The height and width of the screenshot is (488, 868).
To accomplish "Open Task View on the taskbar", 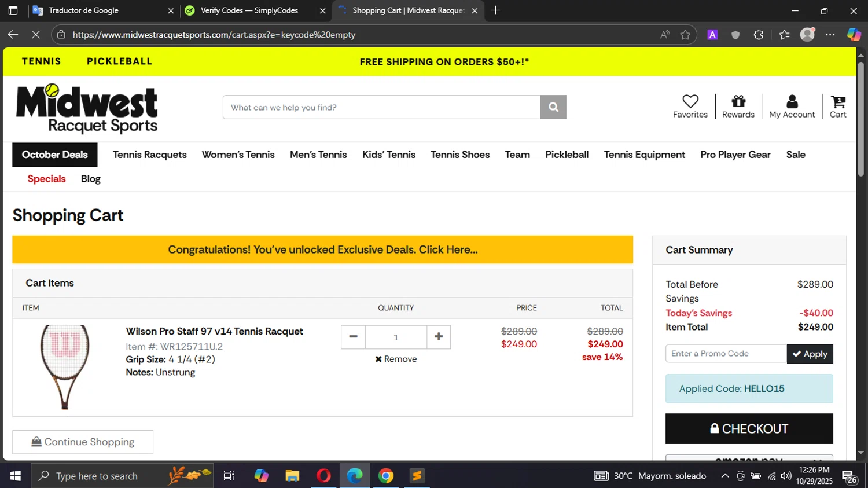I will (x=229, y=476).
